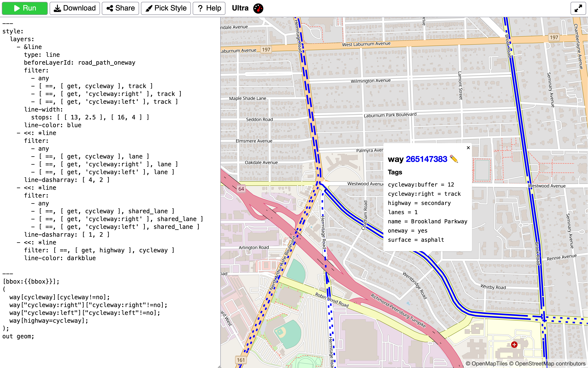Screen dimensions: 588x368
Task: Click 'way[cycleway][cycleway!=no];' query line
Action: pyautogui.click(x=59, y=297)
